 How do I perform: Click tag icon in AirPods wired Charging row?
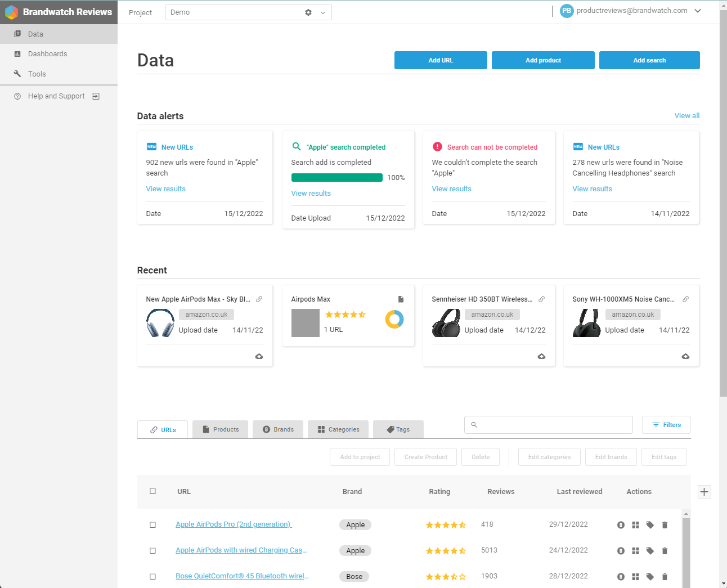click(x=650, y=551)
